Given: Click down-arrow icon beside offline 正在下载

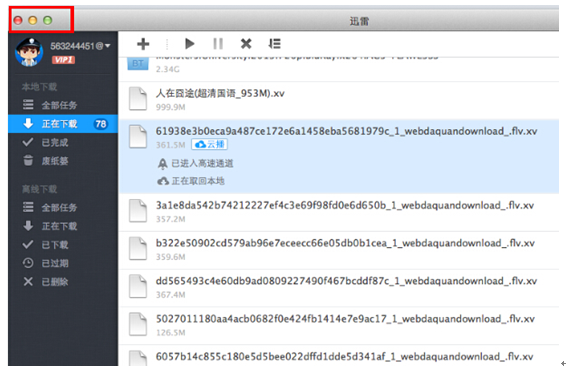Looking at the screenshot, I should (28, 226).
